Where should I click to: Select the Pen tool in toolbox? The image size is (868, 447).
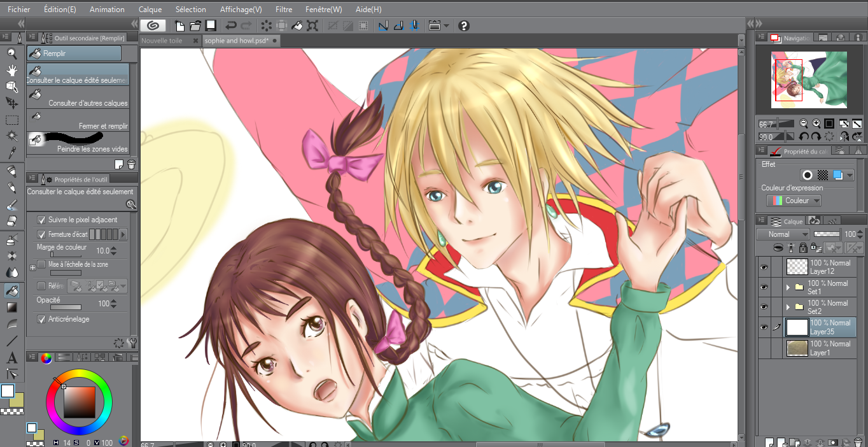point(11,171)
